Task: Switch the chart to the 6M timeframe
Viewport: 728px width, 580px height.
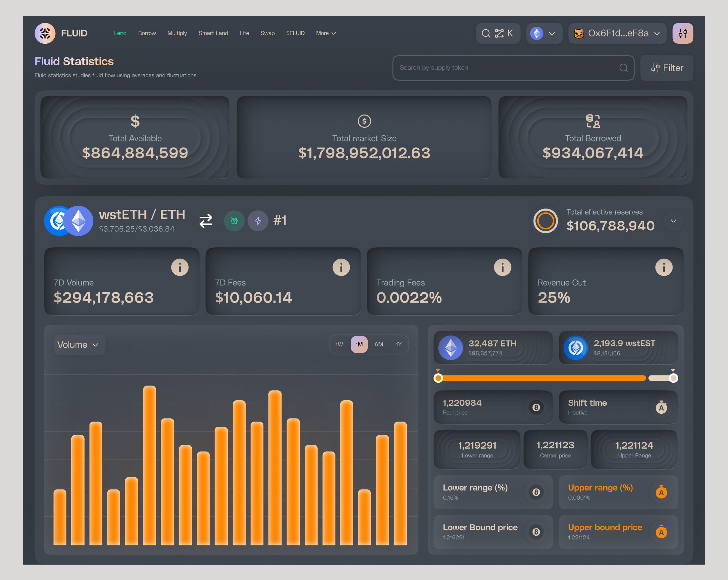Action: click(379, 344)
